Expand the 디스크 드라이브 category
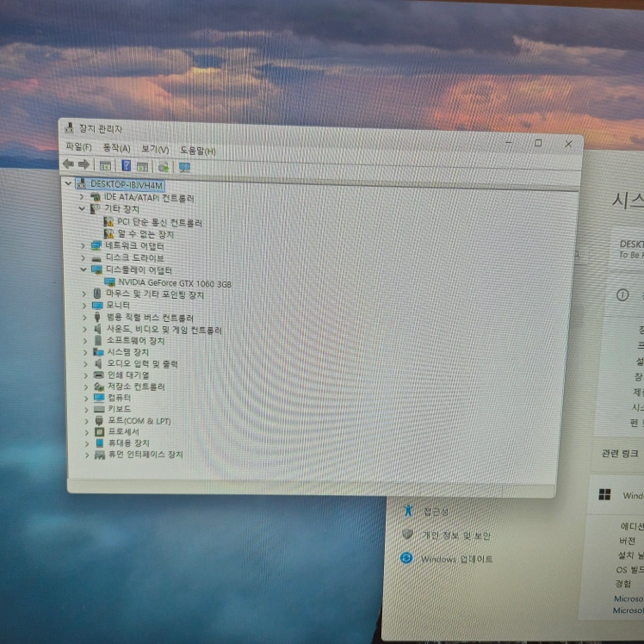This screenshot has width=644, height=644. (x=83, y=257)
